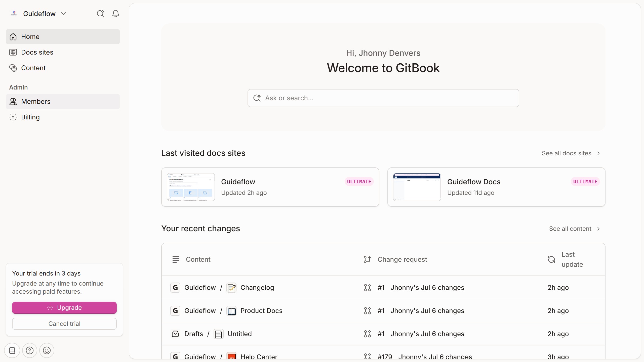This screenshot has width=644, height=362.
Task: Click the Docs sites globe icon
Action: (x=13, y=52)
